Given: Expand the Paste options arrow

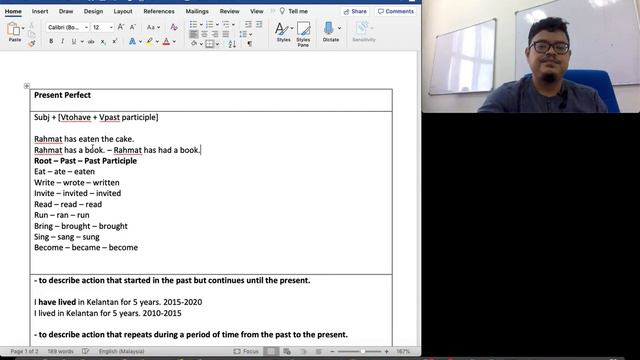Looking at the screenshot, I should point(23,28).
